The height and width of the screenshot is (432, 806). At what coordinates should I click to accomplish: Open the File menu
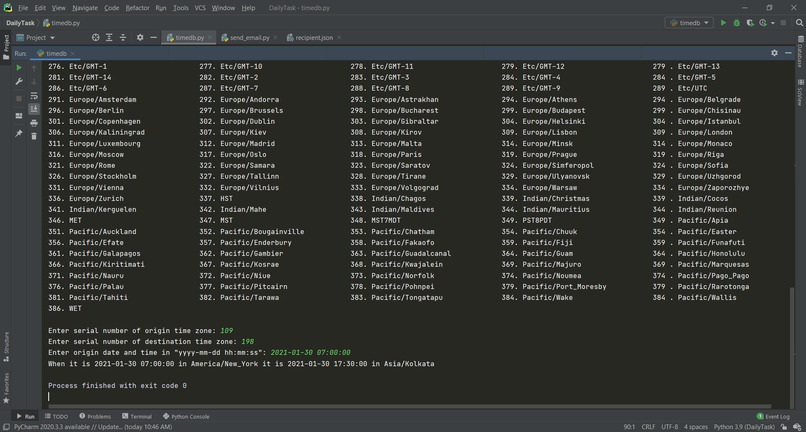[23, 8]
